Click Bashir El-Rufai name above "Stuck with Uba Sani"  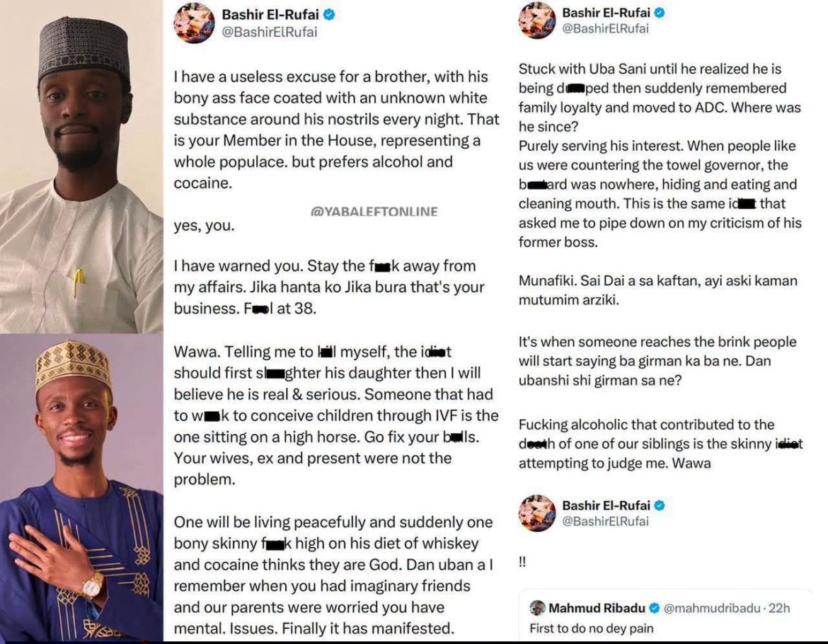pyautogui.click(x=606, y=13)
